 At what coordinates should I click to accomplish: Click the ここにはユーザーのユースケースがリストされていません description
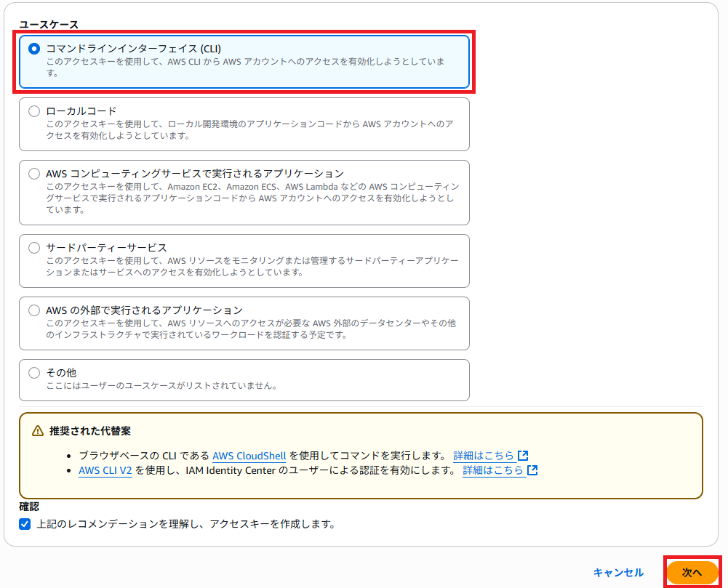point(161,386)
